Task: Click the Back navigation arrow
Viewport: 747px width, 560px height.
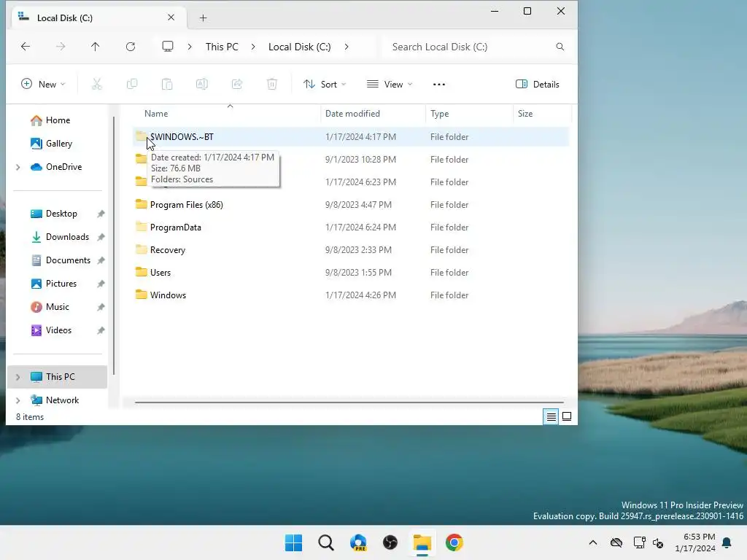Action: pos(26,46)
